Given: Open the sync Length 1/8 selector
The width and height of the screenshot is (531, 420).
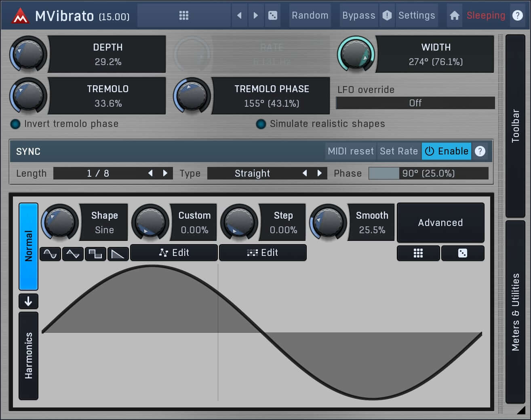Looking at the screenshot, I should coord(98,173).
